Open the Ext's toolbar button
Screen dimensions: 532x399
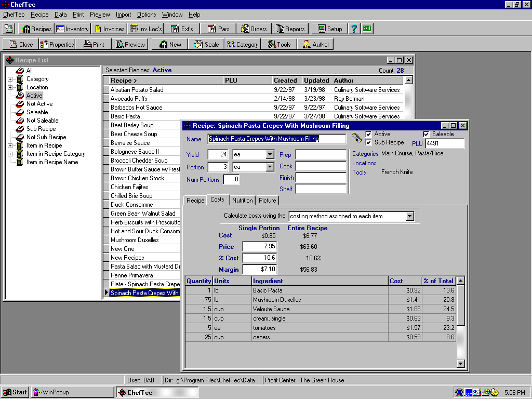181,29
